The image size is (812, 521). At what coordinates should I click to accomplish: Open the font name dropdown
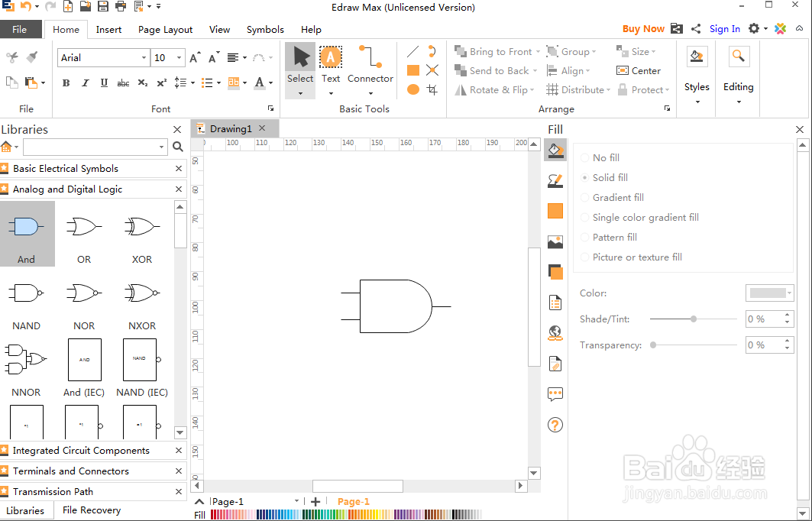144,58
